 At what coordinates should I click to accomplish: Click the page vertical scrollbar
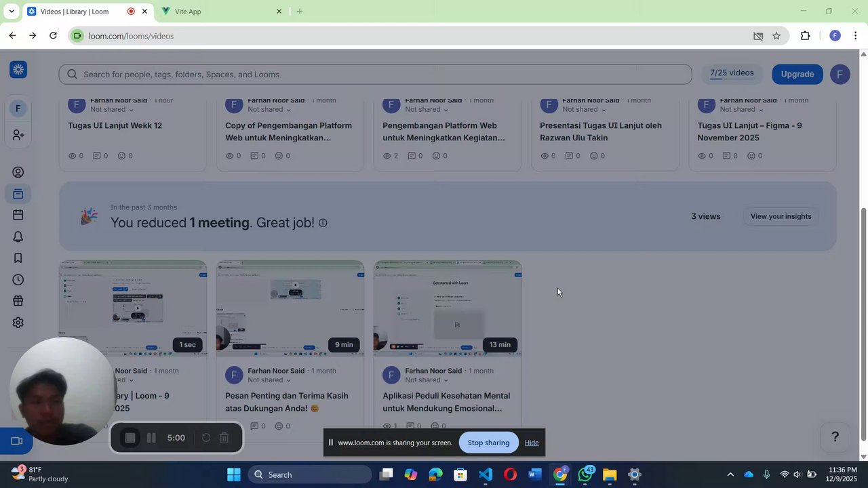pos(863,324)
